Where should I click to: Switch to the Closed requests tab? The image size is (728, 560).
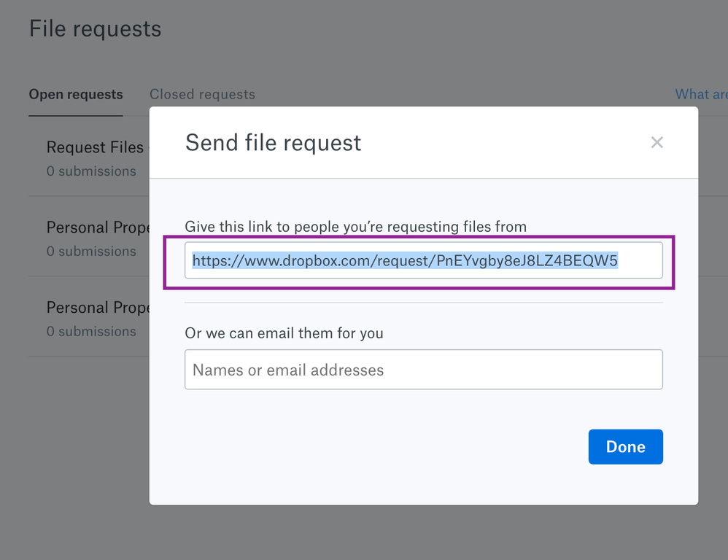(202, 95)
